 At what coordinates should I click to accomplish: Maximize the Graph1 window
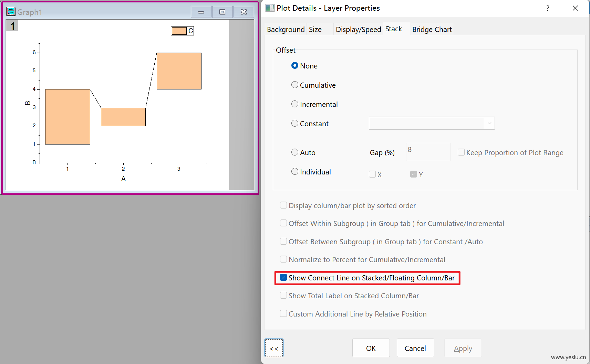tap(222, 12)
